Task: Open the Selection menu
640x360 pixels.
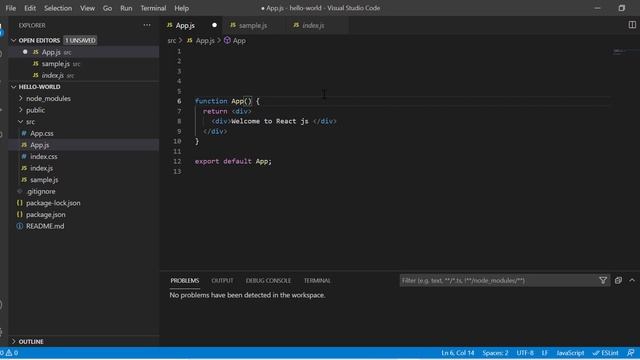Action: [x=58, y=8]
